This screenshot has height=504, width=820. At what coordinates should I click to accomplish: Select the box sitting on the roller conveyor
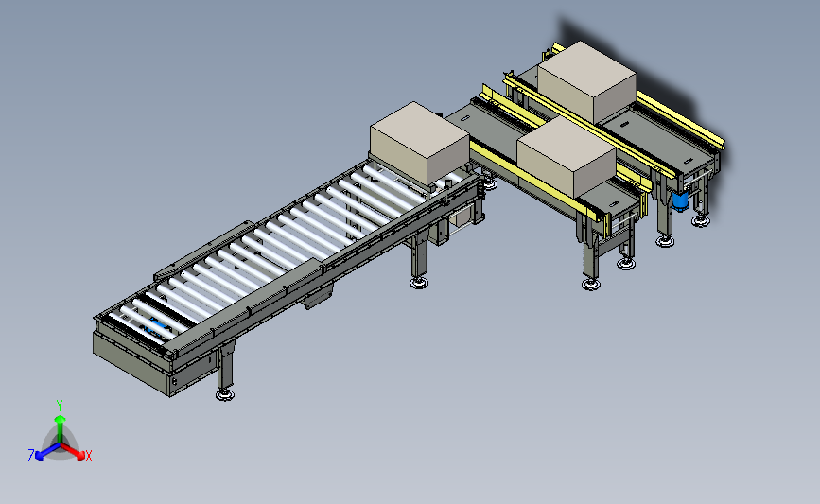click(x=419, y=143)
